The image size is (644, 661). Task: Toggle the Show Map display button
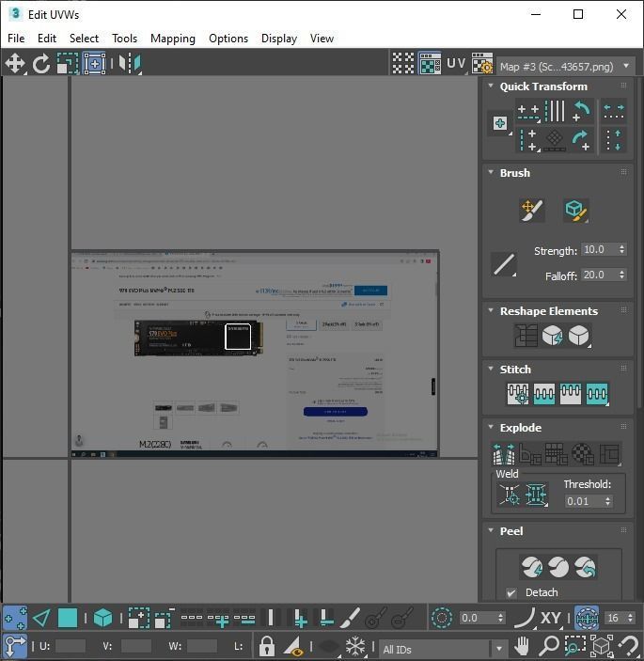pyautogui.click(x=430, y=64)
